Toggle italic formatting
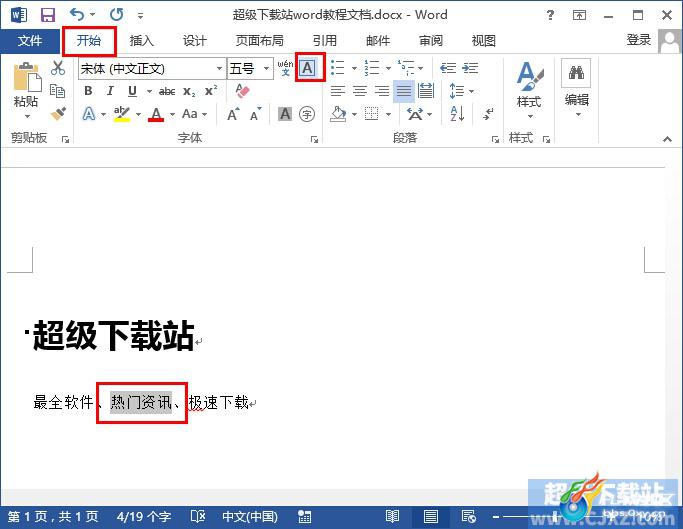 click(x=110, y=91)
